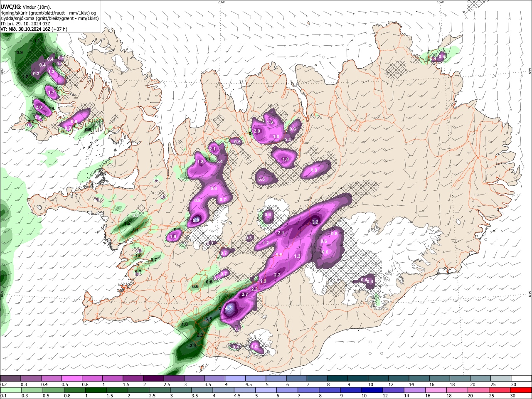Click the 2.7 value in the southern snow band
The height and width of the screenshot is (399, 532).
coord(245,294)
